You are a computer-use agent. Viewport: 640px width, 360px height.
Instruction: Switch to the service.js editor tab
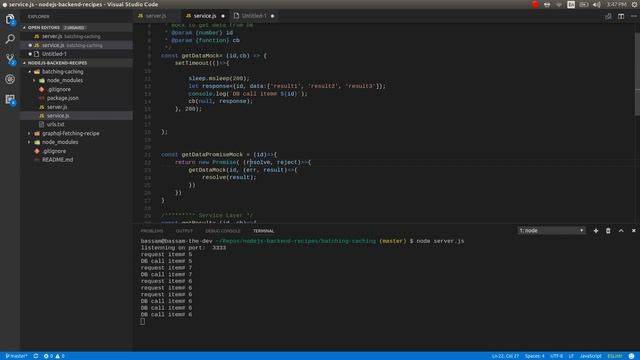click(x=205, y=16)
